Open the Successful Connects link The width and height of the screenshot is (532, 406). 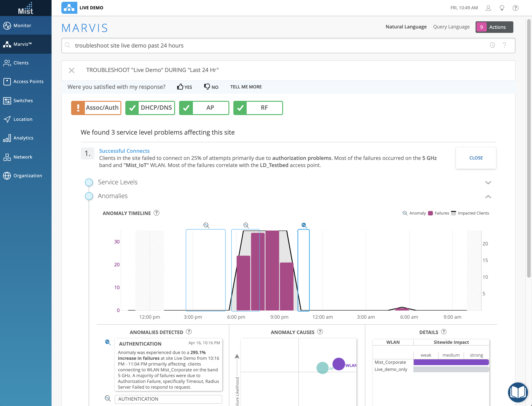coord(124,151)
